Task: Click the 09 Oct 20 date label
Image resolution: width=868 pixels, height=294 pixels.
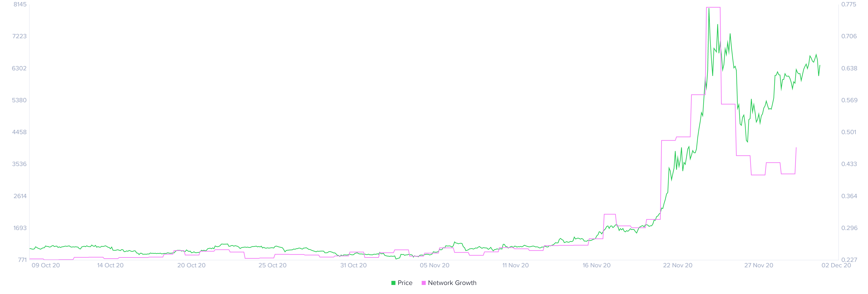Action: (x=45, y=265)
